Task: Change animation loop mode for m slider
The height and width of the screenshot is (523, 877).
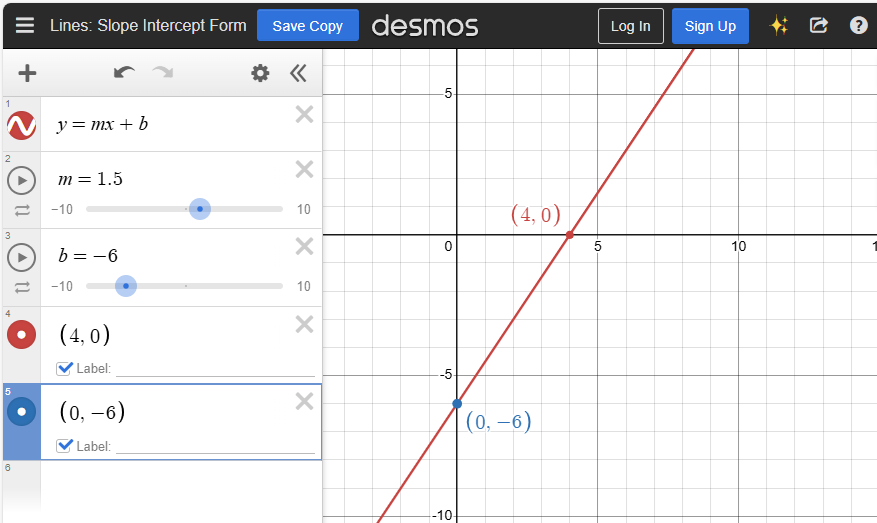Action: point(21,210)
